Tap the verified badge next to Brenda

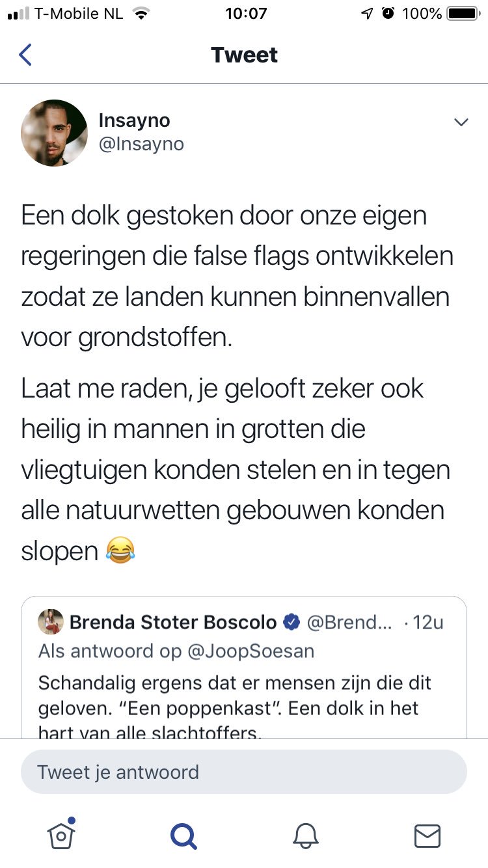click(x=291, y=623)
